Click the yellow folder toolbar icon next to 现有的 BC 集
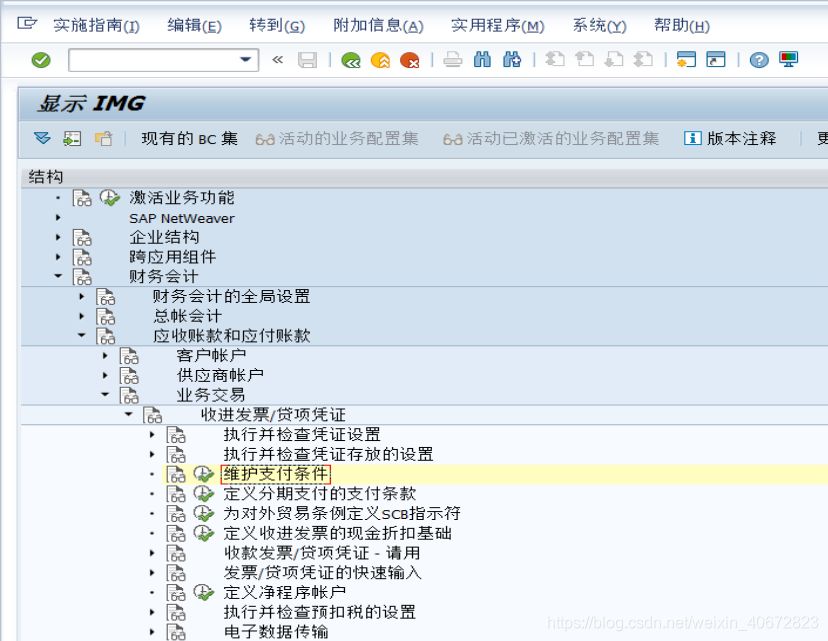828x641 pixels. tap(104, 139)
